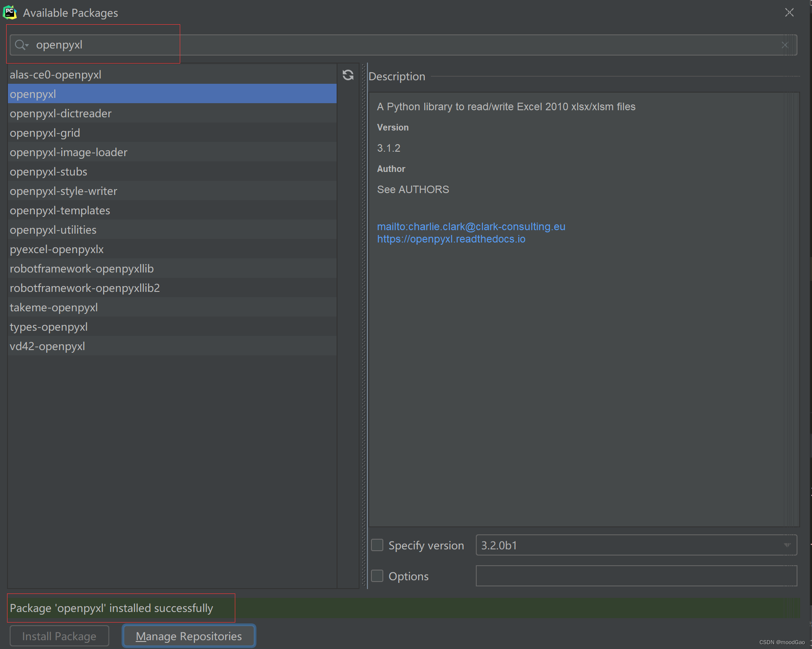This screenshot has height=649, width=812.
Task: Enable the Specify version checkbox
Action: (377, 545)
